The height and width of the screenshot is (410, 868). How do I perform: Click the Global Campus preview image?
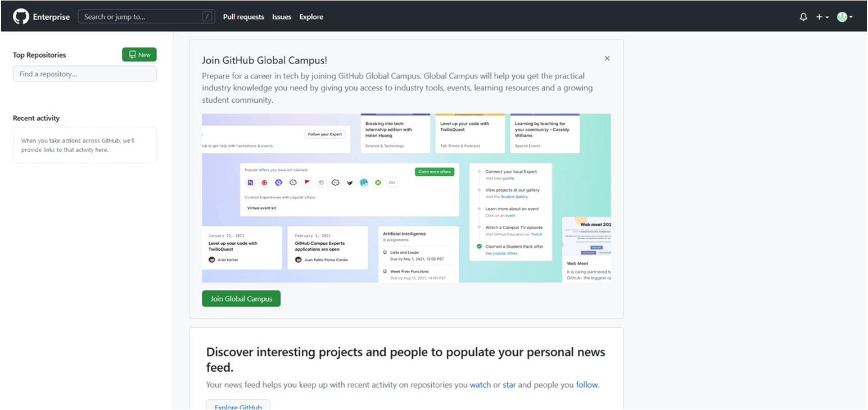click(406, 198)
